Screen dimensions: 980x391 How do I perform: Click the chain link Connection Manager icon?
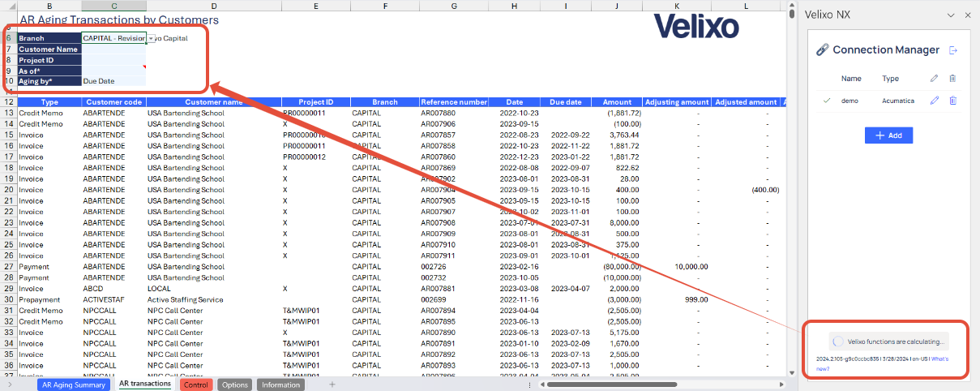pyautogui.click(x=821, y=50)
